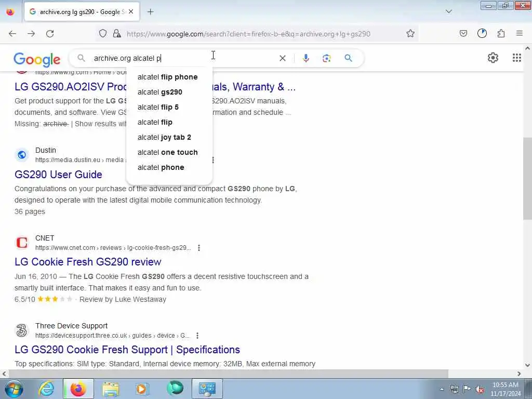Screen dimensions: 532x399
Task: Open Windows Explorer folder from taskbar
Action: pos(111,389)
